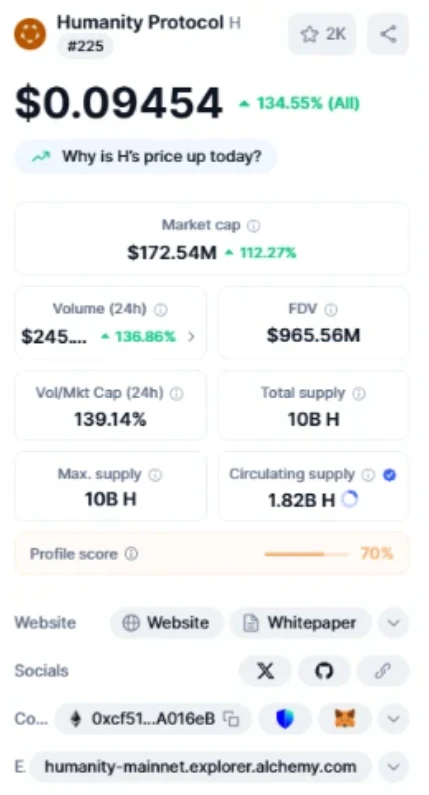429x795 pixels.
Task: Open humanity-mainnet.explorer.alchemy.com explorer link
Action: [x=200, y=767]
